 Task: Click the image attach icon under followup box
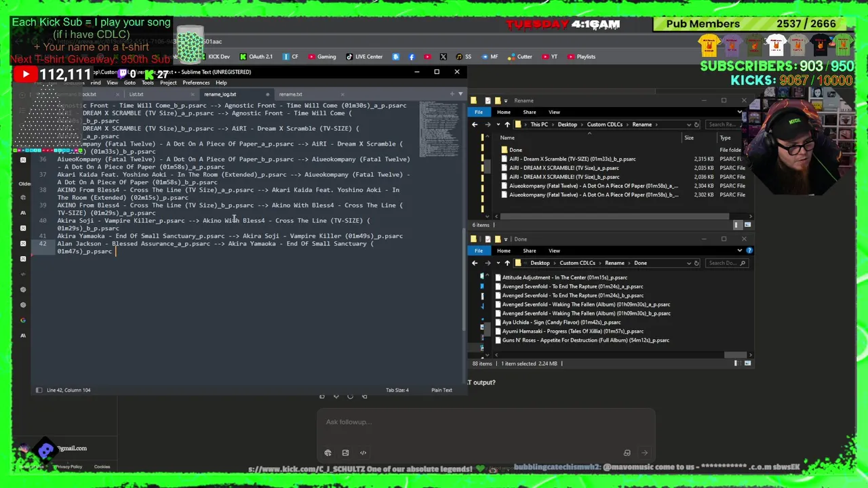click(345, 453)
